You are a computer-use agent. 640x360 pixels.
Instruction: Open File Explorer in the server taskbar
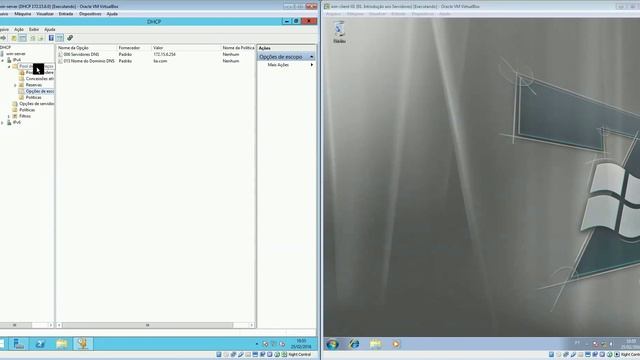click(62, 344)
